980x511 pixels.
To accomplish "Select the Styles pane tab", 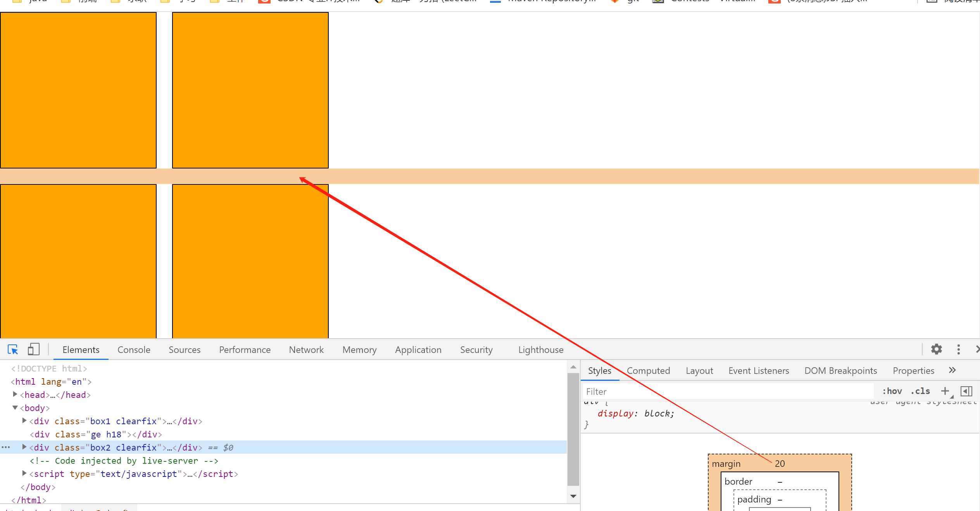I will click(600, 371).
